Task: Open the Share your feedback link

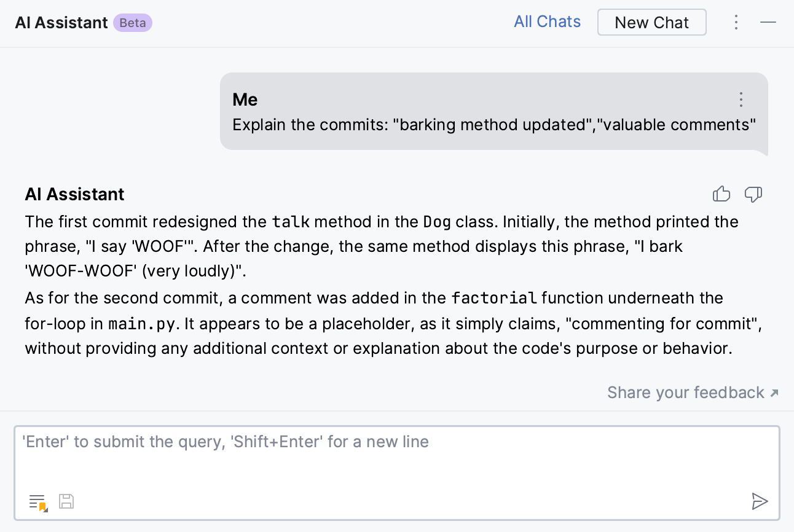Action: (x=686, y=393)
